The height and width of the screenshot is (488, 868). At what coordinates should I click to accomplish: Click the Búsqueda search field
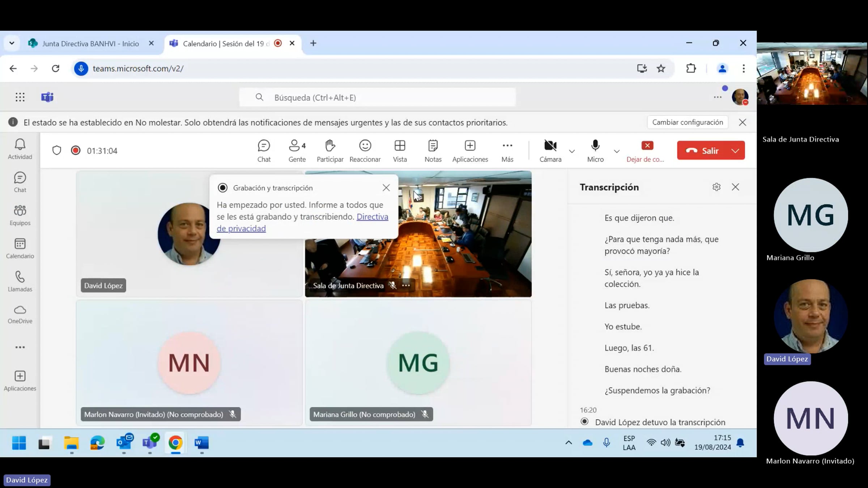(x=377, y=97)
